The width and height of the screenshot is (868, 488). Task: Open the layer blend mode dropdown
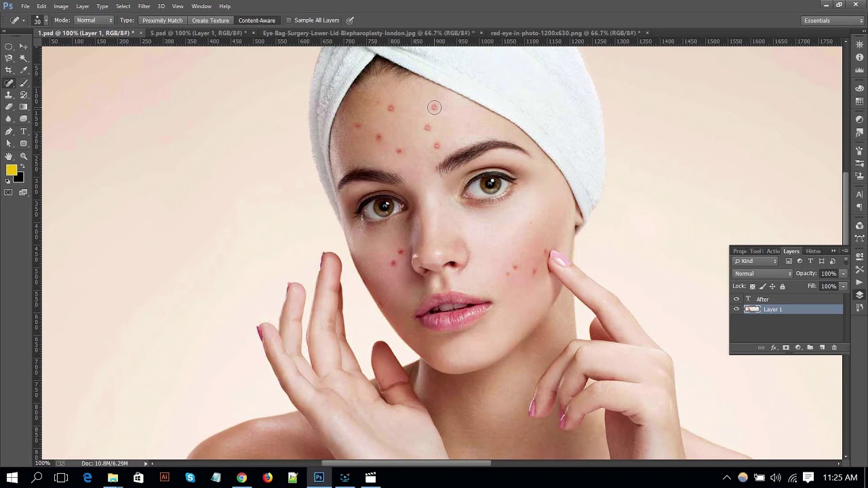(762, 274)
